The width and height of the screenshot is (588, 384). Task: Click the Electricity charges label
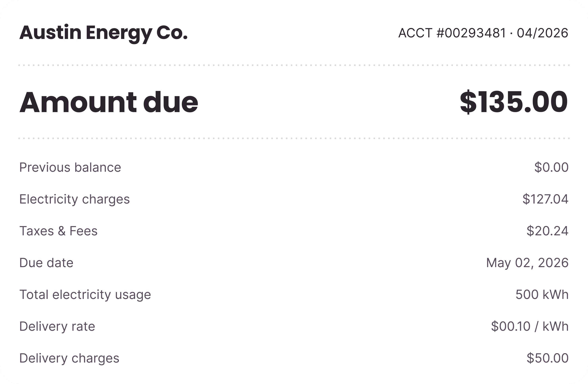74,199
